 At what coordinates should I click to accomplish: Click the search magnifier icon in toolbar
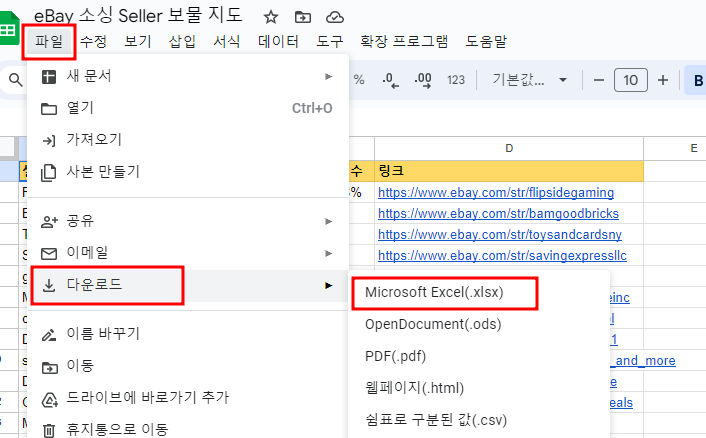16,80
